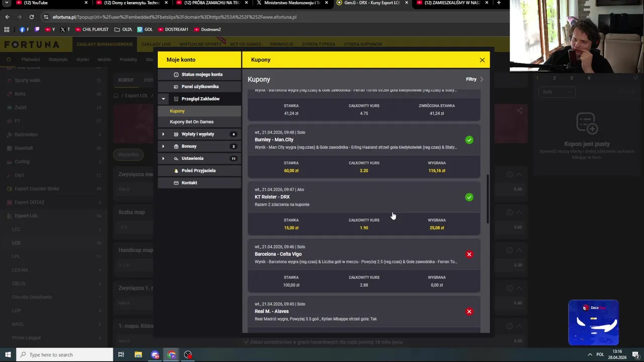Click the green won checkmark on Burnley coupon
Viewport: 644px width, 362px height.
click(469, 140)
